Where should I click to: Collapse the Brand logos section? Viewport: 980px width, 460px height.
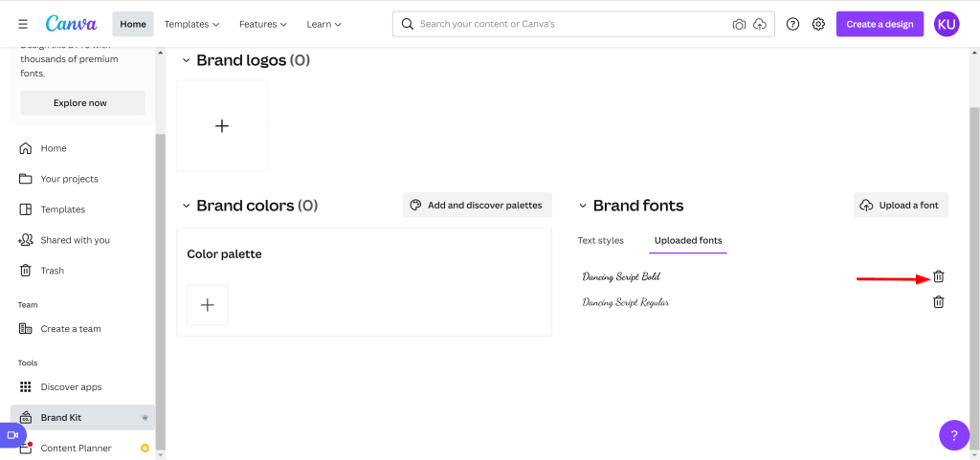pos(186,60)
